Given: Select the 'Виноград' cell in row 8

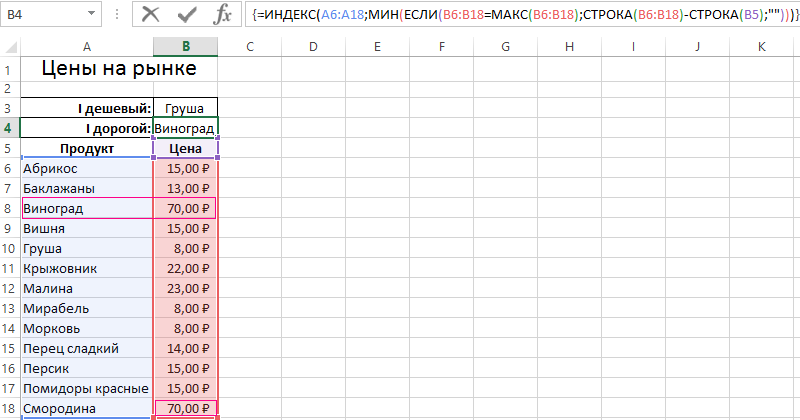Looking at the screenshot, I should click(x=87, y=208).
